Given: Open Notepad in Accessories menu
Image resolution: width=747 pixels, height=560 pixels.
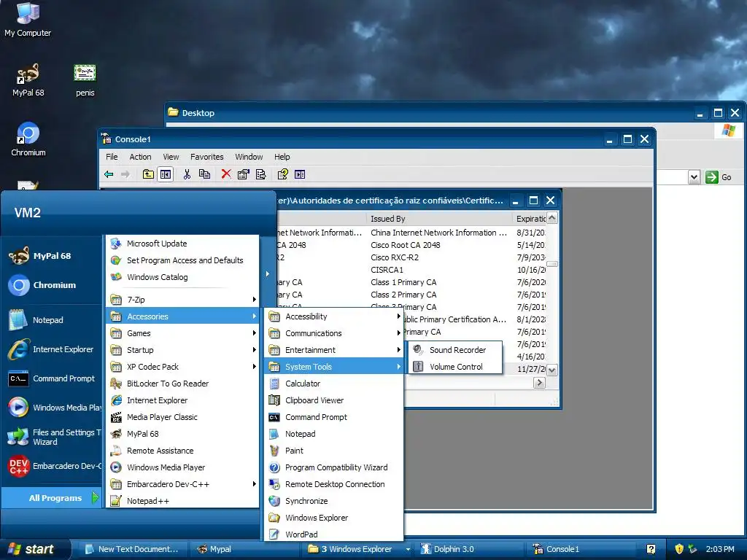Looking at the screenshot, I should (x=334, y=434).
